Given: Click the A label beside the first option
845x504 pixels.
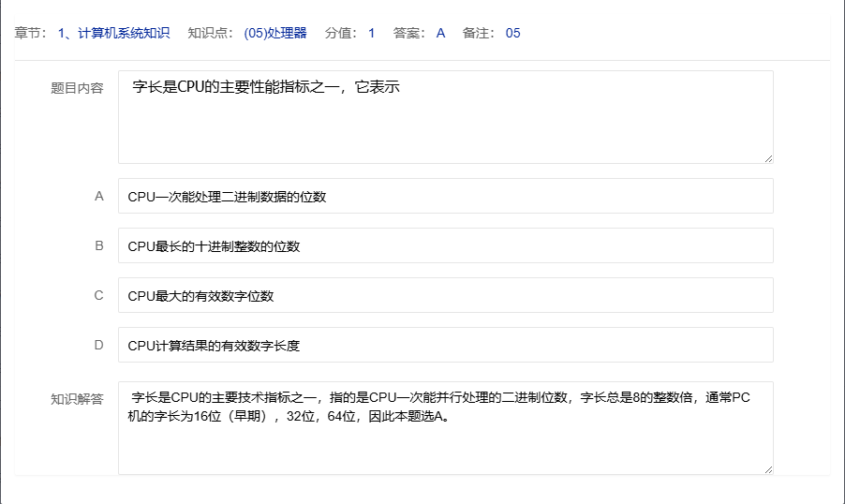Looking at the screenshot, I should 98,197.
